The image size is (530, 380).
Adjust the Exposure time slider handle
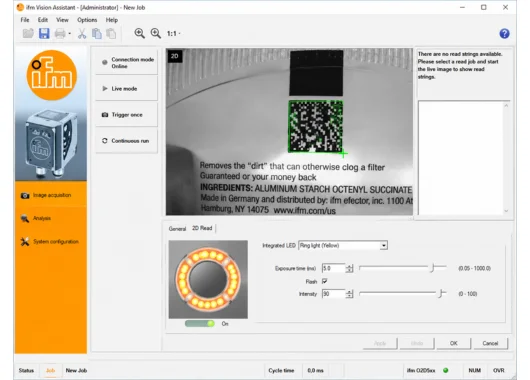click(432, 268)
